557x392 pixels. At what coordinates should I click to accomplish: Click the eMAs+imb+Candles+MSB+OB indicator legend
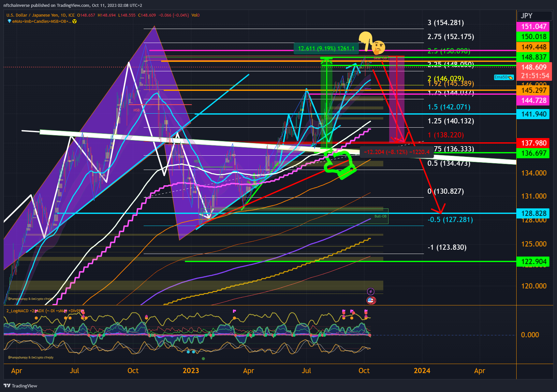tap(41, 21)
